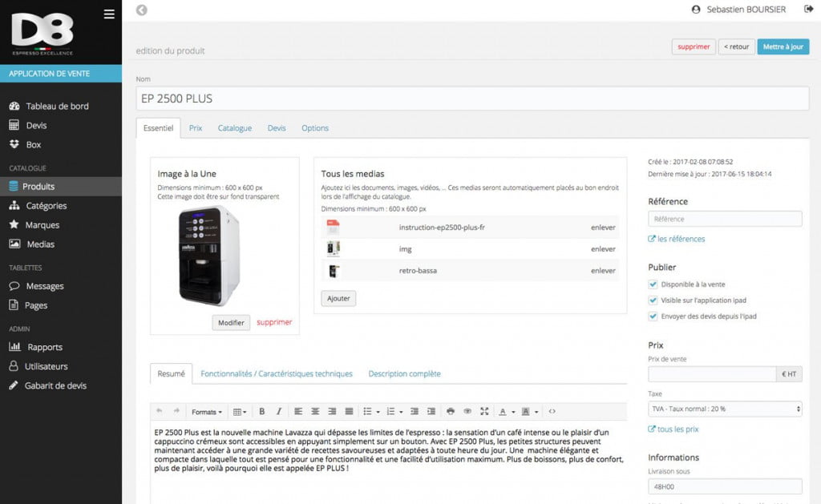Viewport: 821px width, 504px height.
Task: Click the Prix de vente input field
Action: tap(712, 374)
